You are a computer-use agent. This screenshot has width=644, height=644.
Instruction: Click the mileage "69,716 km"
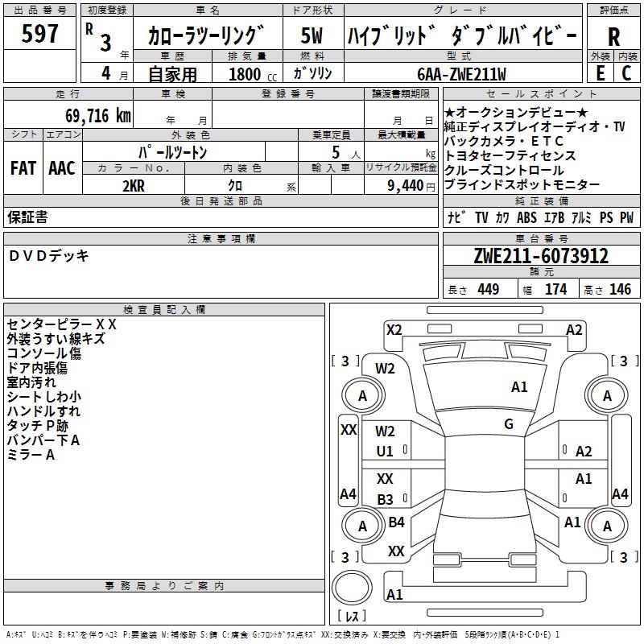click(98, 116)
